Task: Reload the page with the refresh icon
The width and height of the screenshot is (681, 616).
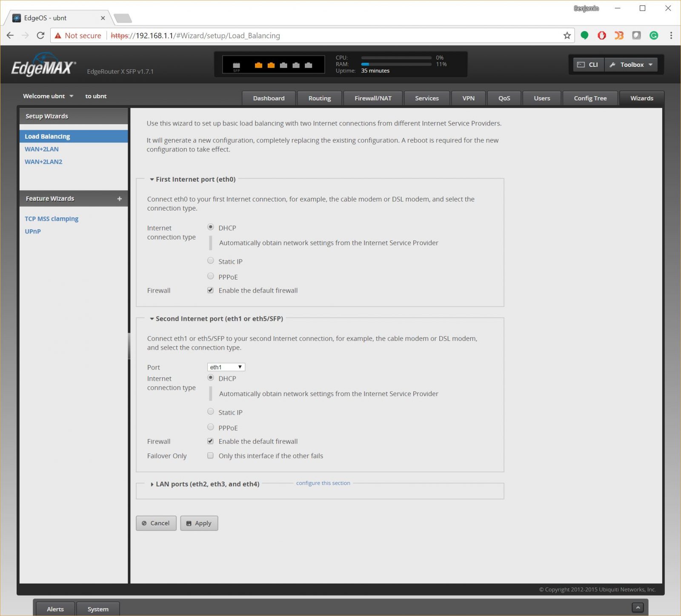Action: coord(40,36)
